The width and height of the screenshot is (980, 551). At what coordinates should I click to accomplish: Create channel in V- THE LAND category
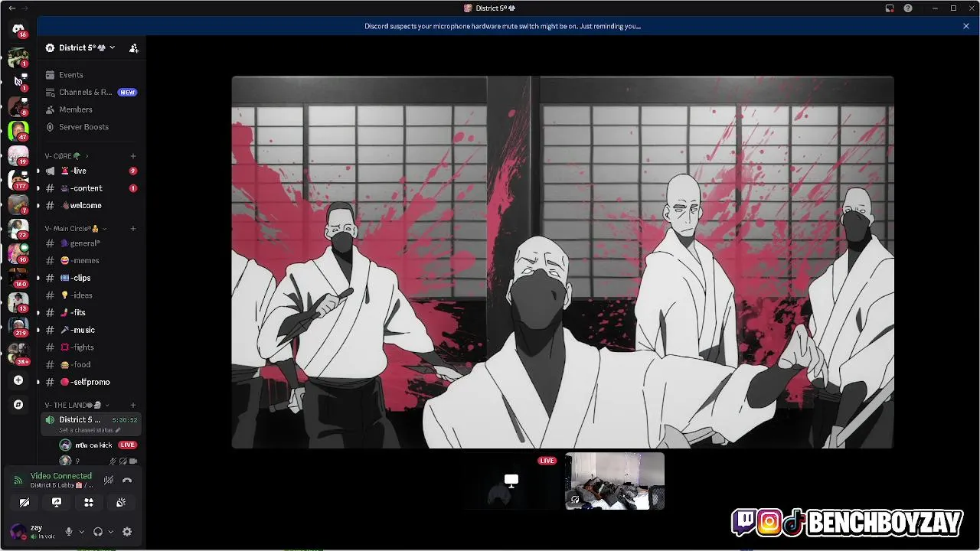pos(133,405)
